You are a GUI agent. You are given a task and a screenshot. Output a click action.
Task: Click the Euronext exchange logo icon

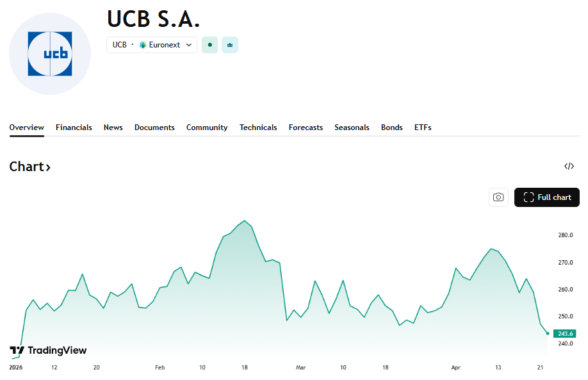[x=142, y=45]
